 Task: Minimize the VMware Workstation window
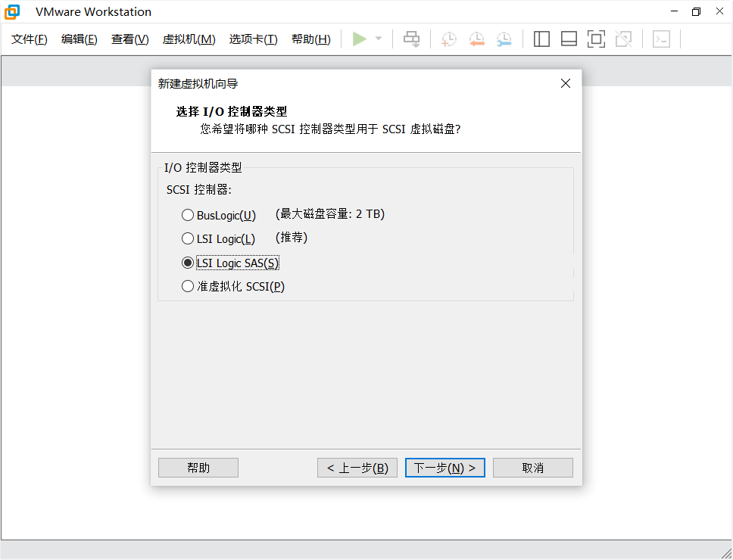pos(674,11)
